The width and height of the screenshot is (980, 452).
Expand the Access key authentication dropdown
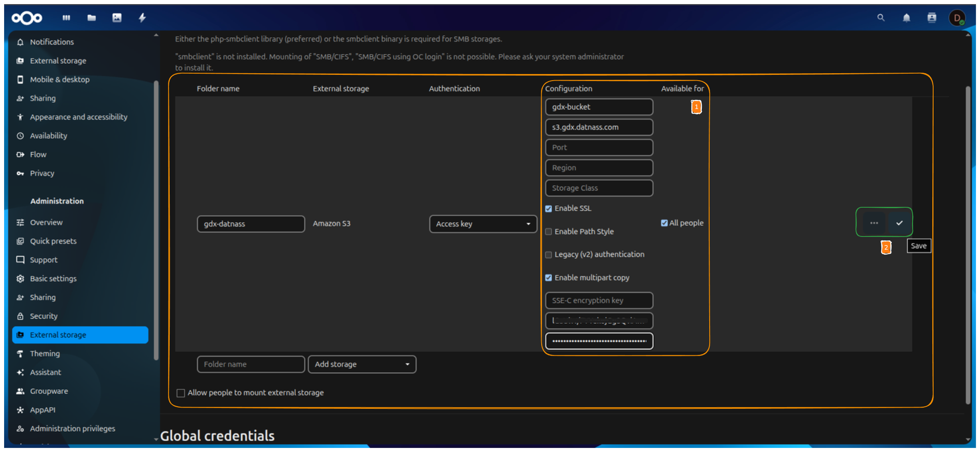point(483,224)
